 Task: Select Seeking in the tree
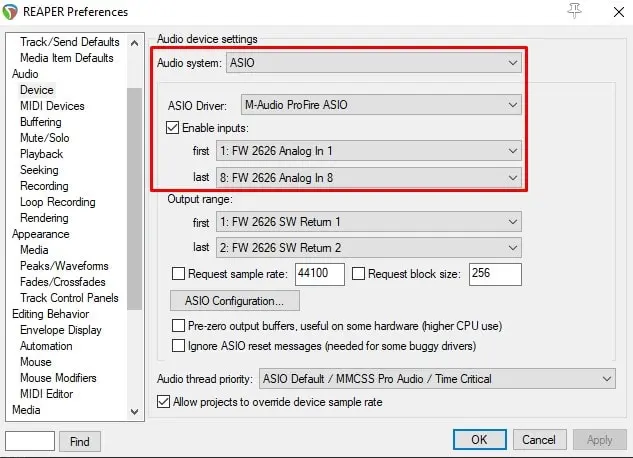click(39, 170)
